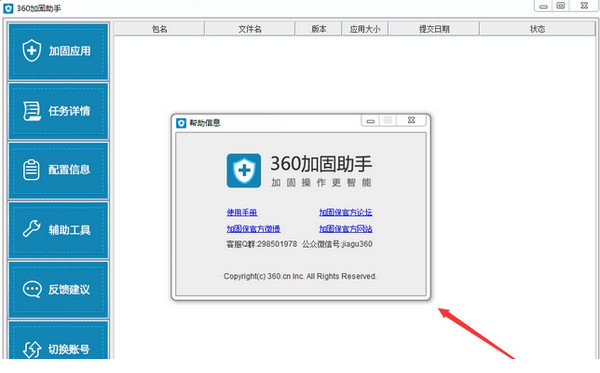Select 切换账号 in the sidebar
Image resolution: width=600 pixels, height=373 pixels.
point(59,340)
